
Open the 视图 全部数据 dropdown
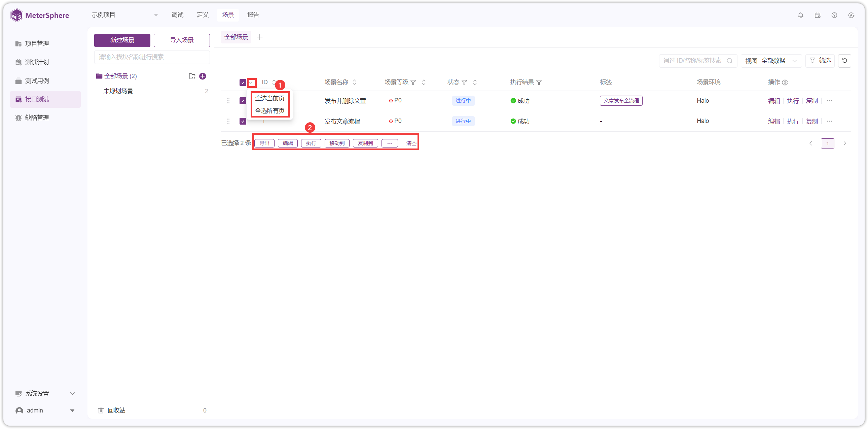click(x=771, y=61)
